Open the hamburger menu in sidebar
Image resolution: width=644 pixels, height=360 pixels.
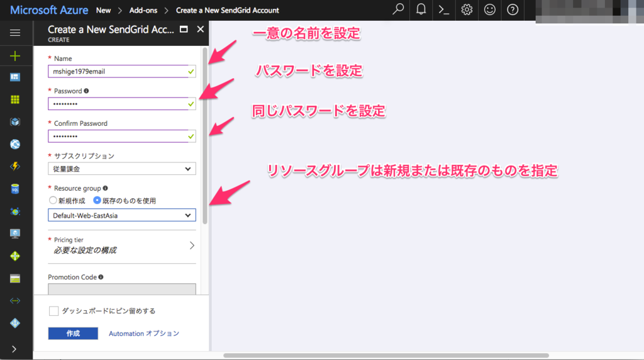[x=15, y=33]
